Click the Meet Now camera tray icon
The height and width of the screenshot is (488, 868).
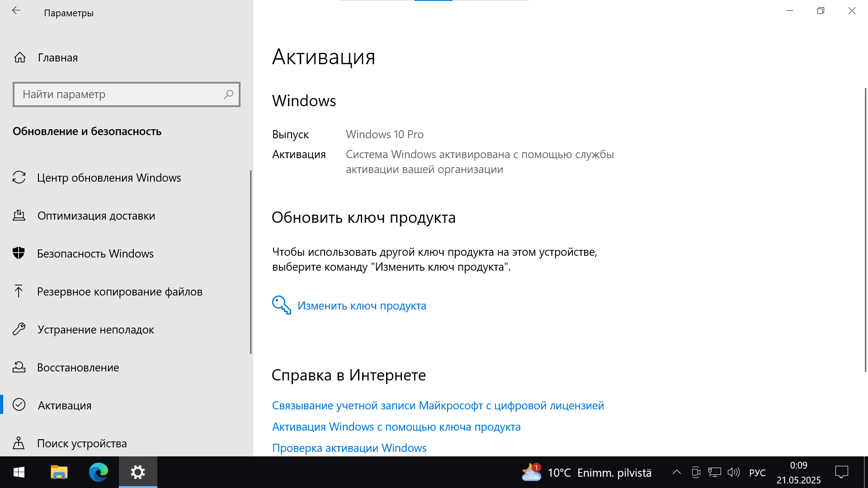696,472
